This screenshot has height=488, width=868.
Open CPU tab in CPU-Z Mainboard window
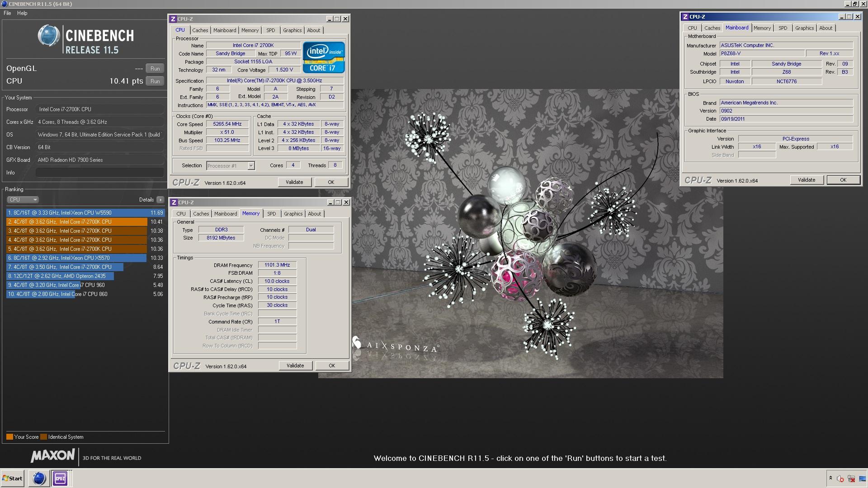coord(692,28)
